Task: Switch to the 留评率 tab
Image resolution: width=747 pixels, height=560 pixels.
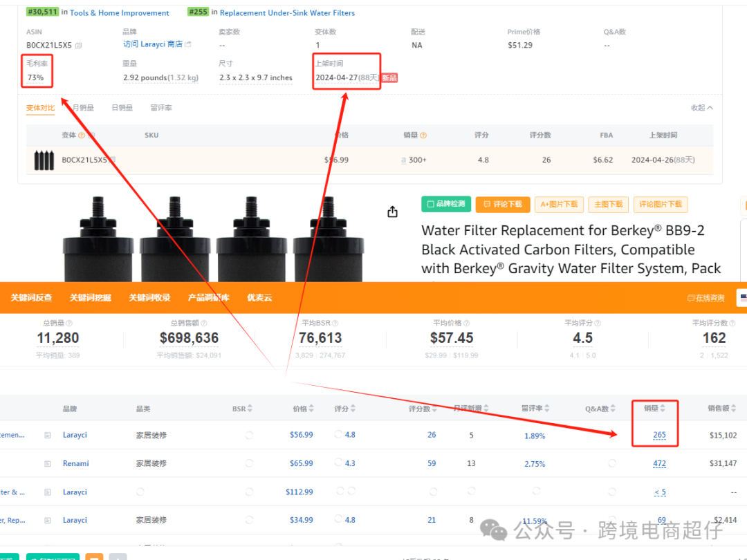Action: point(161,108)
